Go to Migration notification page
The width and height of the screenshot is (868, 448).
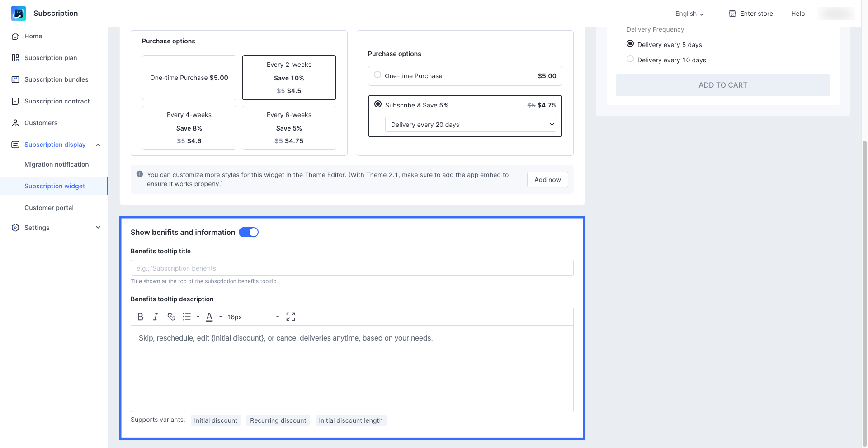pos(57,164)
